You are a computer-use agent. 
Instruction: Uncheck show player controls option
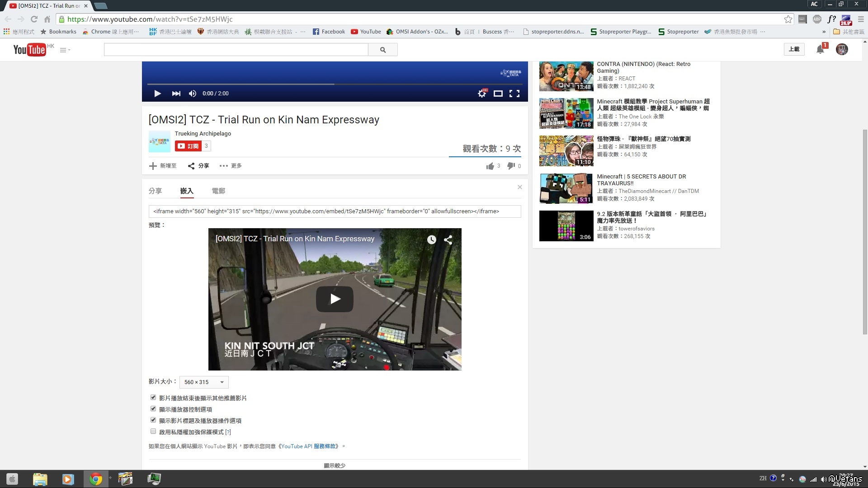pyautogui.click(x=153, y=409)
